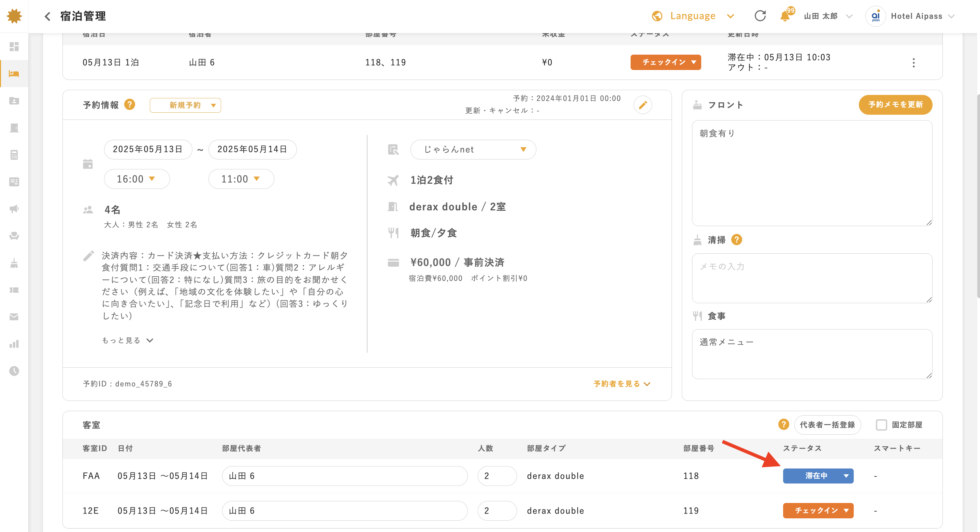The image size is (980, 532).
Task: Click help icon beside 代表者一括登録
Action: point(783,424)
